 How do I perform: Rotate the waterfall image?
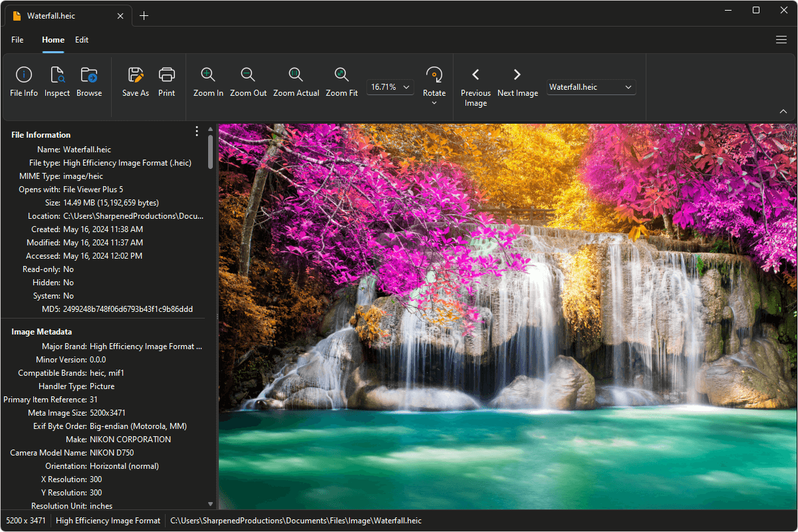tap(434, 81)
